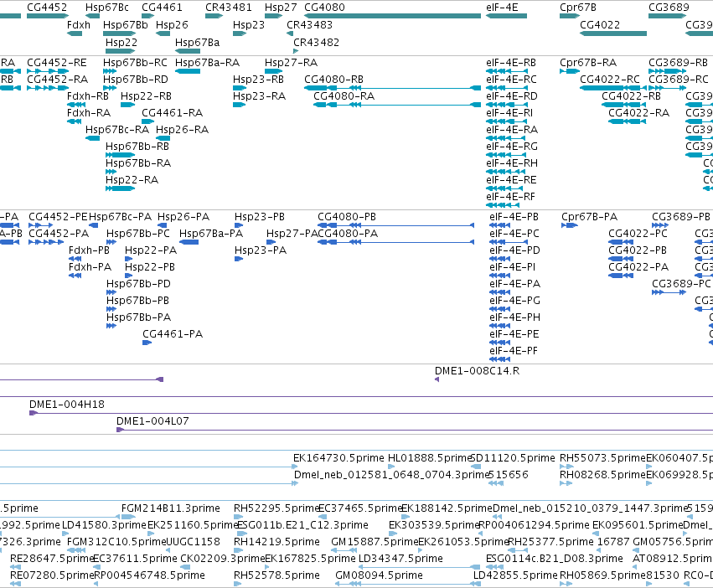Open the Hsp26-PA protein label
713x588 pixels.
183,217
